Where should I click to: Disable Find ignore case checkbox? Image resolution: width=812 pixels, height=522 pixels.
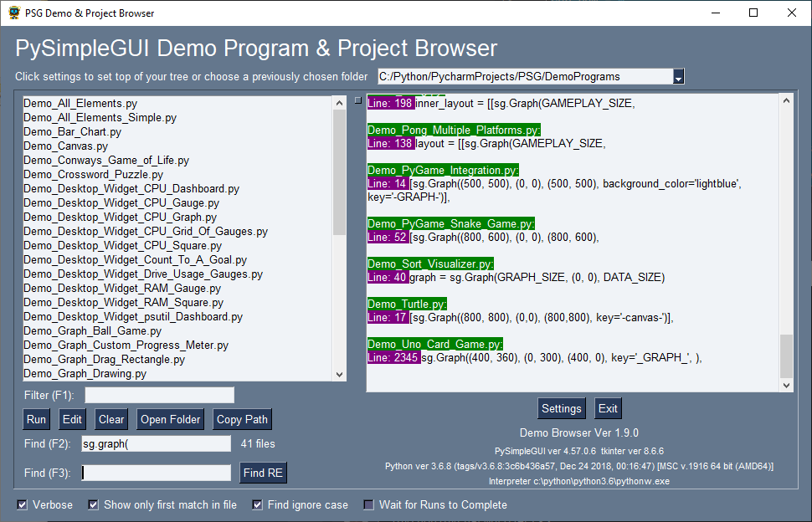(257, 505)
